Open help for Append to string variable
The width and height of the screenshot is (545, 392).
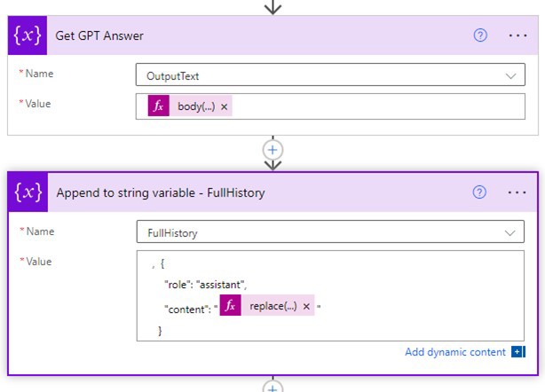[x=480, y=192]
